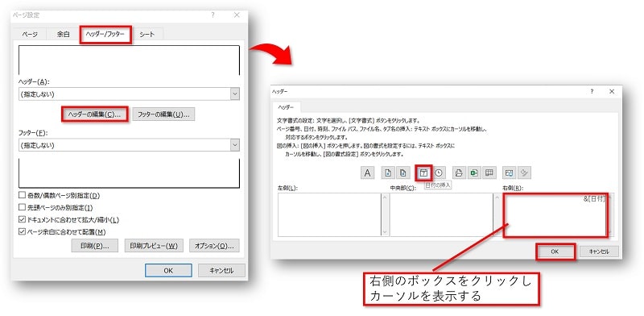This screenshot has height=316, width=644.
Task: Select the ヘッダー tab in header dialog
Action: pos(287,107)
